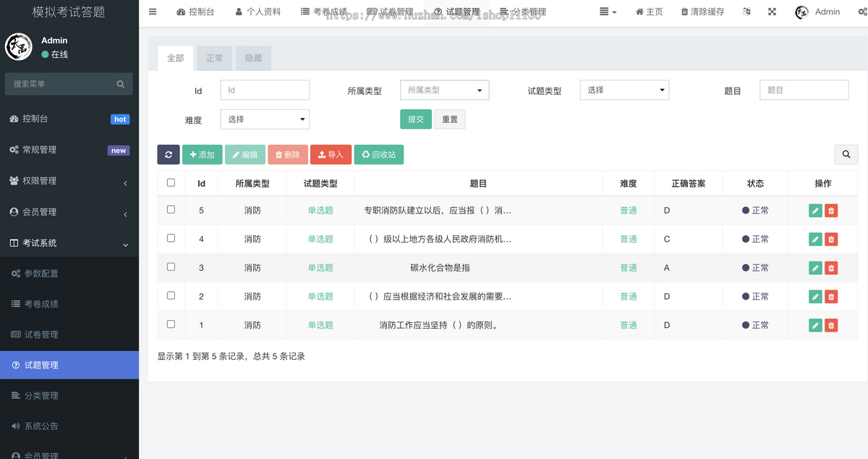The width and height of the screenshot is (868, 459).
Task: Edit row 1 with pencil icon
Action: click(x=815, y=325)
